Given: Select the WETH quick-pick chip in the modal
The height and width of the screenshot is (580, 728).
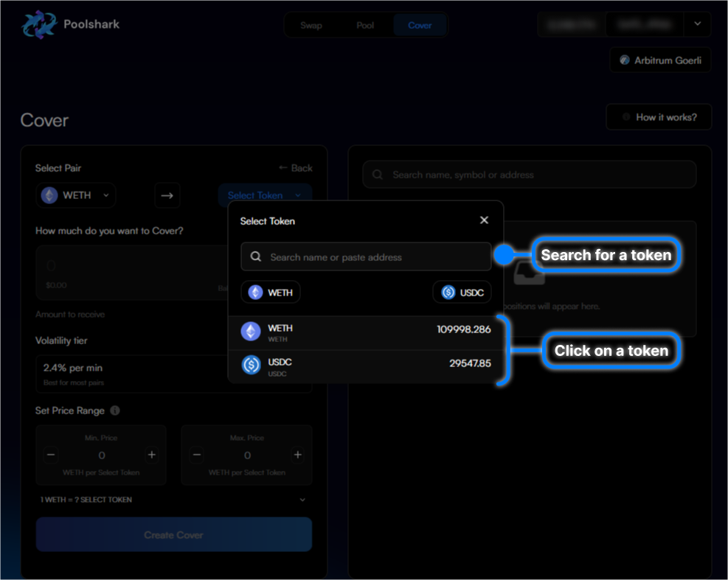Looking at the screenshot, I should 270,292.
